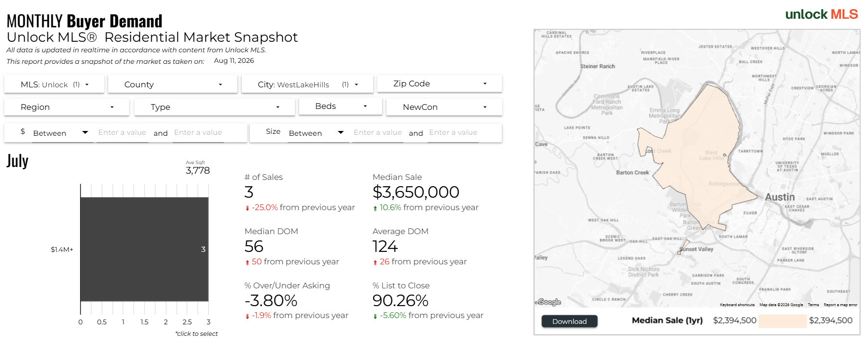Click the Google logo on the map
Viewport: 868px width, 344px height.
pos(550,302)
